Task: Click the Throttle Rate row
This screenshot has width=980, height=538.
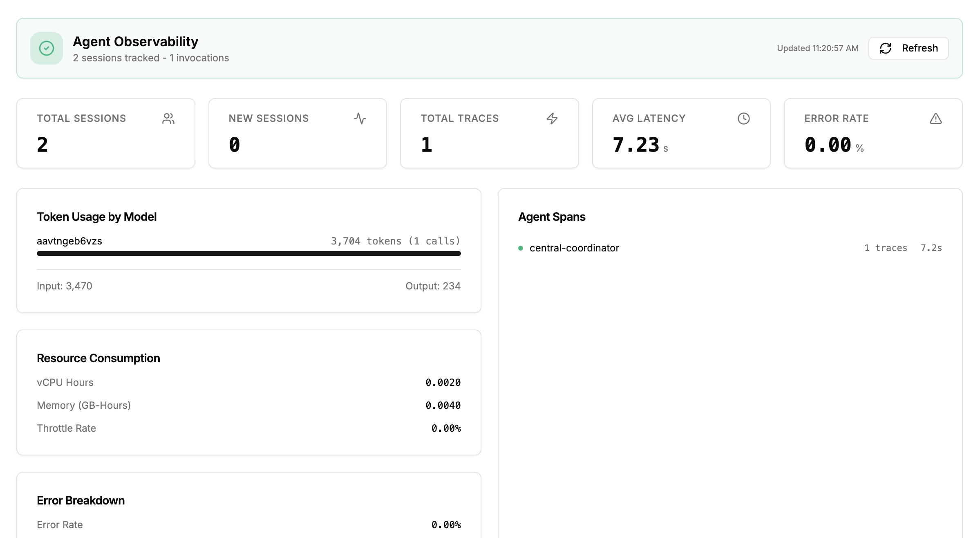Action: (x=66, y=428)
